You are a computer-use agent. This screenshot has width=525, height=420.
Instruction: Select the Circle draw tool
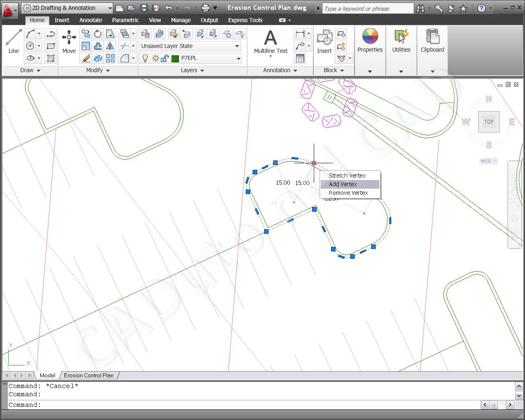pyautogui.click(x=30, y=46)
